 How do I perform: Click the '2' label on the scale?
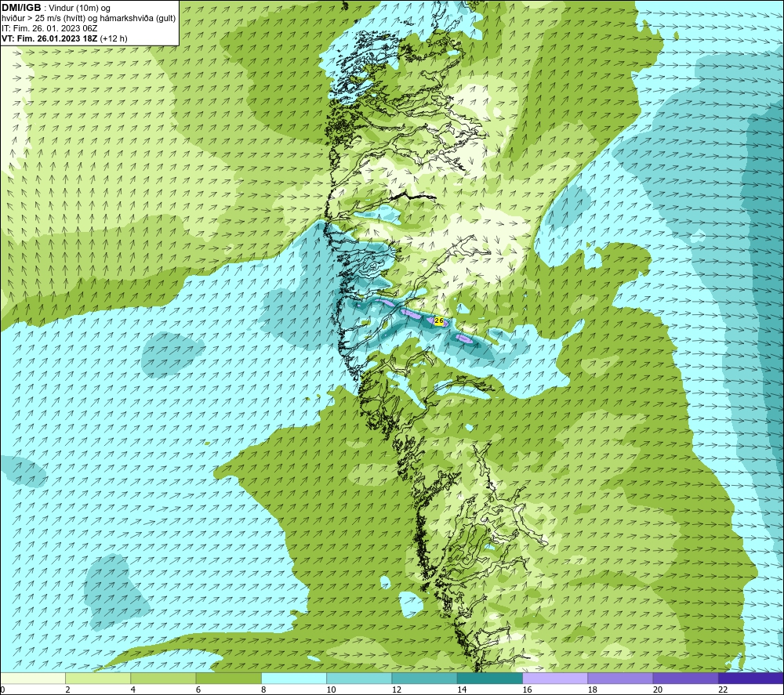(x=67, y=690)
